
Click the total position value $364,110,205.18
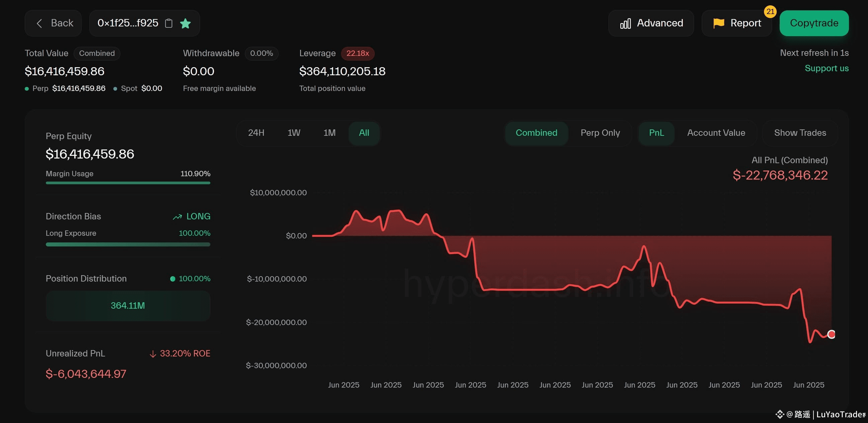pos(342,72)
